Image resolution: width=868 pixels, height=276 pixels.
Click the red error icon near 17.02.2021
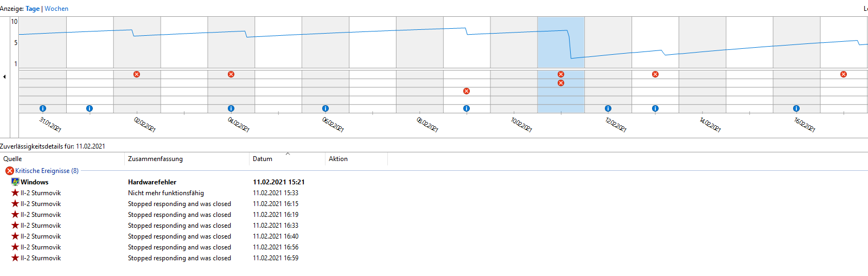coord(844,74)
